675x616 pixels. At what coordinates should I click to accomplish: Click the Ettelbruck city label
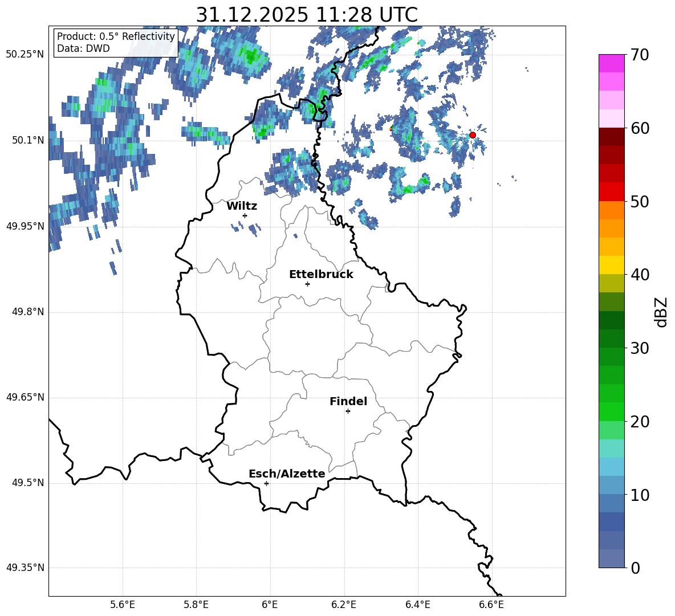[x=321, y=275]
